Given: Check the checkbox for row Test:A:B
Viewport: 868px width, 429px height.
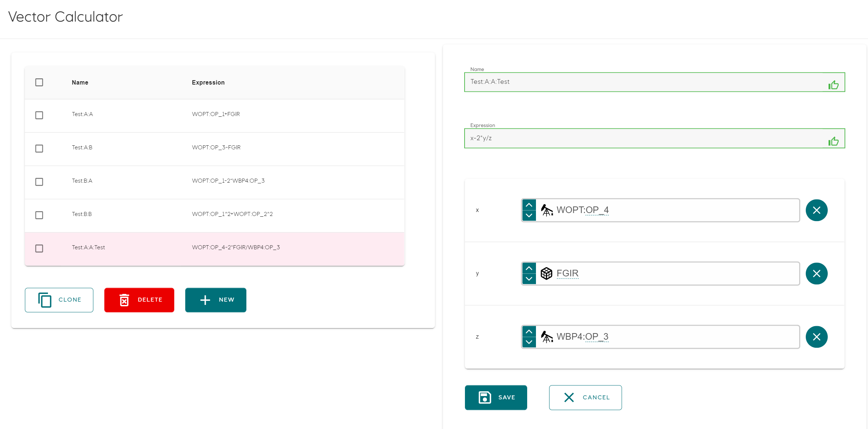Looking at the screenshot, I should tap(39, 149).
